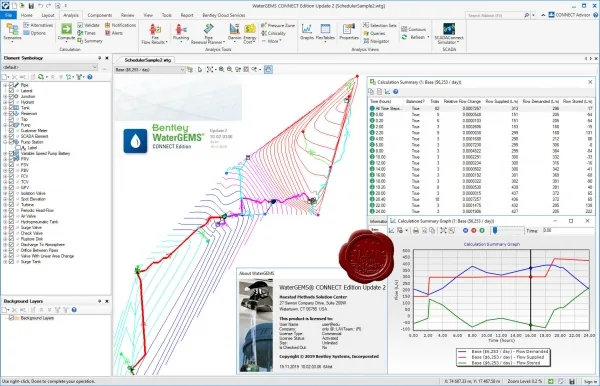Click the red stop button in graph toolbar
Screen dimensions: 600x386
pos(474,231)
